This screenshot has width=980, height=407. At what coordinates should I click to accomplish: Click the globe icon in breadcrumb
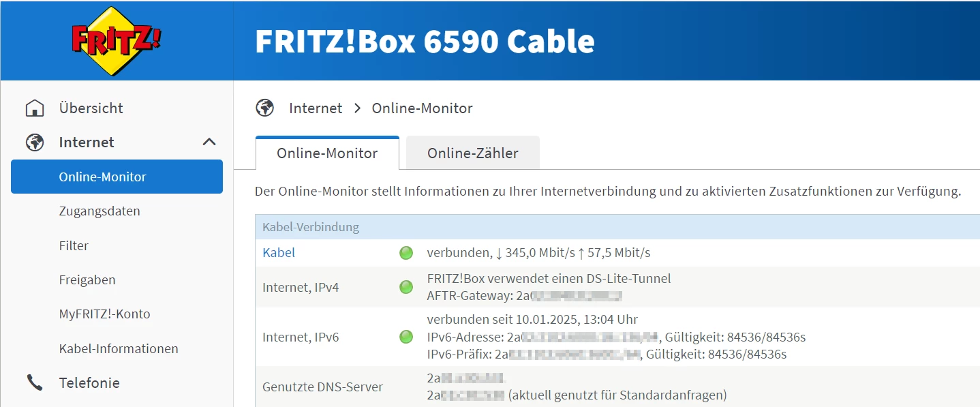(x=264, y=108)
